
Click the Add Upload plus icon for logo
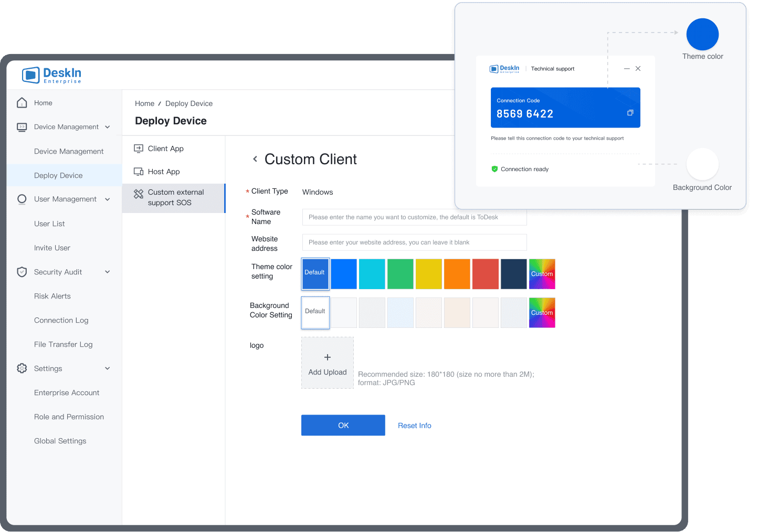click(x=327, y=357)
